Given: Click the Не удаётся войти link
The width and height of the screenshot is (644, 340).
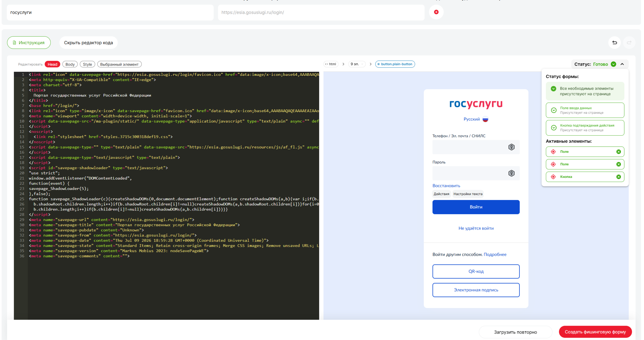Looking at the screenshot, I should pos(476,228).
